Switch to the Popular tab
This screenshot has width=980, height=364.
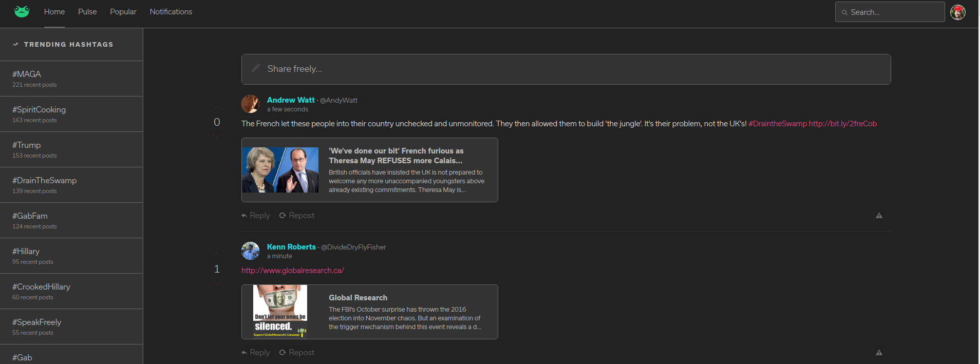tap(123, 12)
